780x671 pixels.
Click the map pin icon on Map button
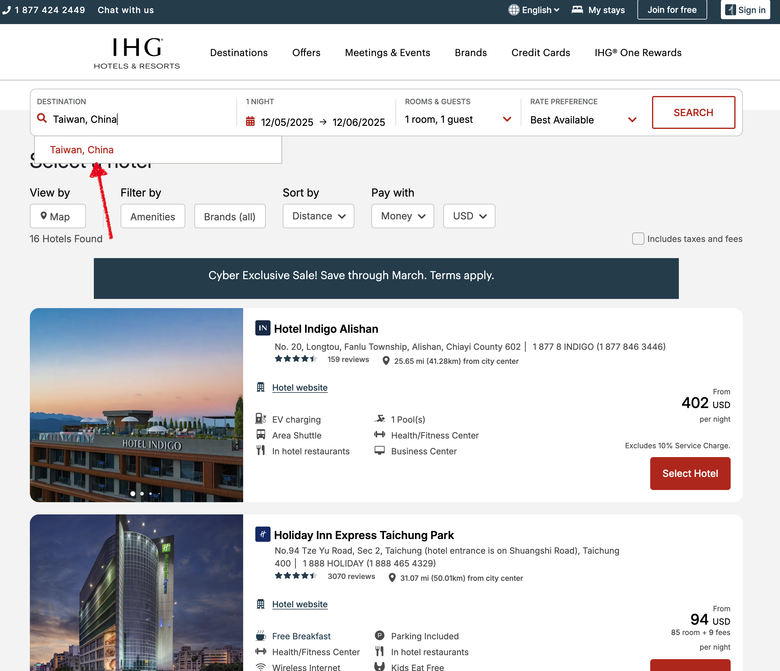point(44,216)
